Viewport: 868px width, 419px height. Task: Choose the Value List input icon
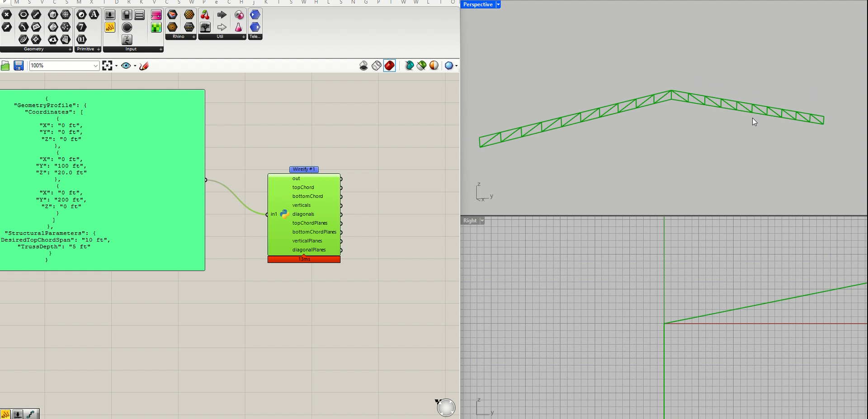[x=140, y=14]
